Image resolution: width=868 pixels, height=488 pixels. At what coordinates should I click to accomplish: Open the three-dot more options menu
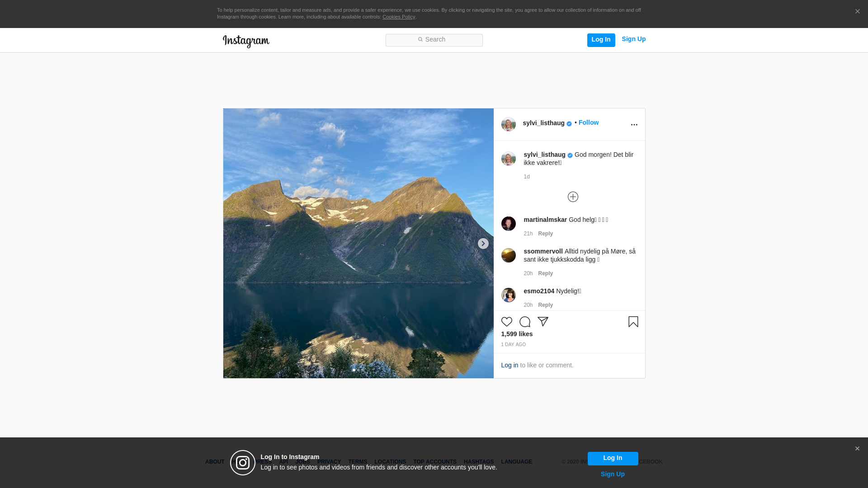(x=634, y=125)
